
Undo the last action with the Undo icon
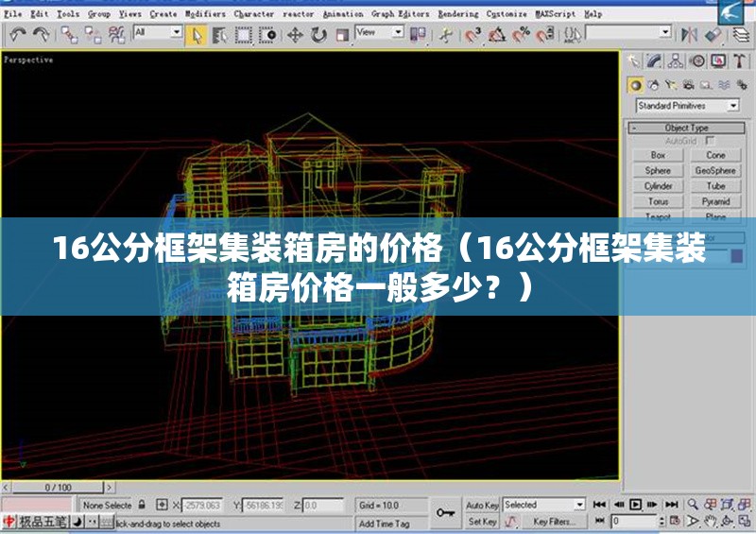point(16,35)
